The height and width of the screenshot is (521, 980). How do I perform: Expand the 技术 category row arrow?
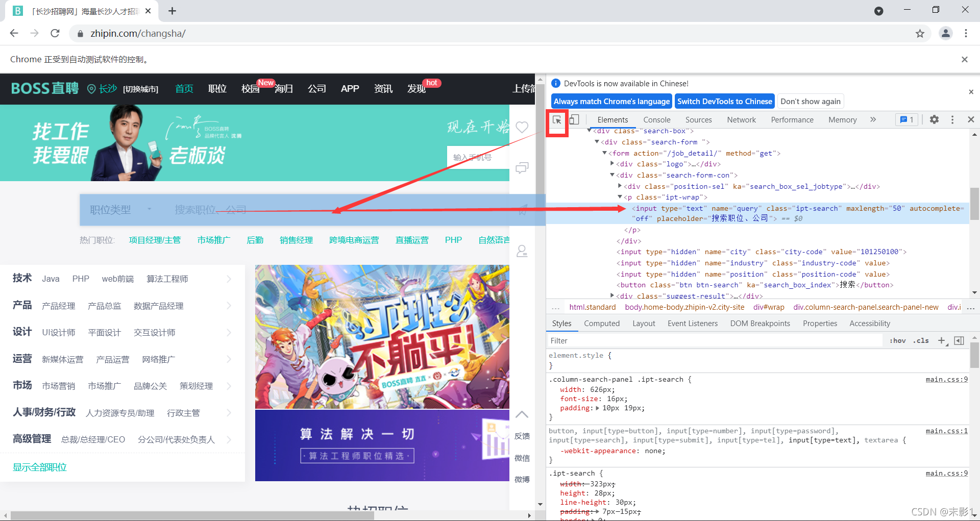pyautogui.click(x=229, y=279)
